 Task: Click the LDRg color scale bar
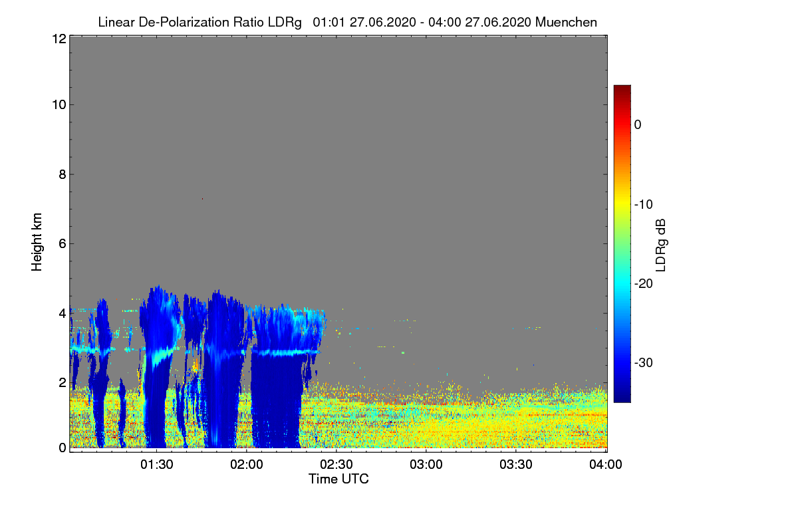pyautogui.click(x=622, y=243)
